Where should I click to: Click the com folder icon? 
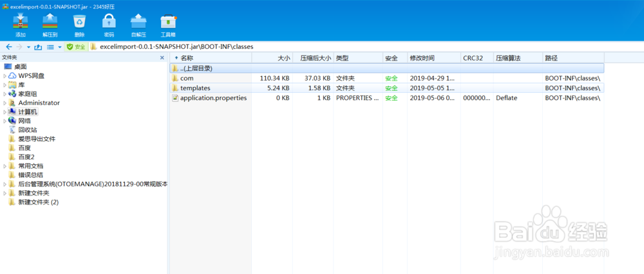click(175, 78)
